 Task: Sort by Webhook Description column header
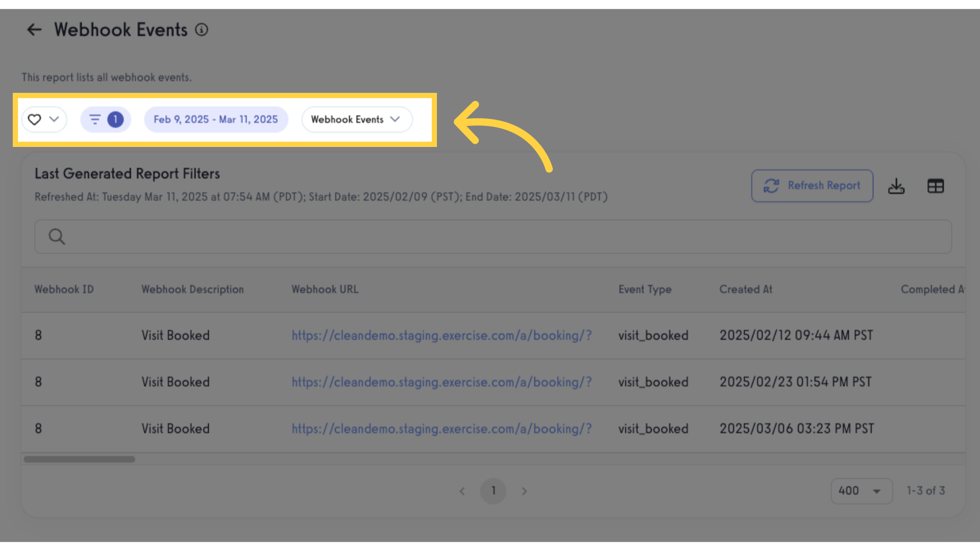pos(192,289)
